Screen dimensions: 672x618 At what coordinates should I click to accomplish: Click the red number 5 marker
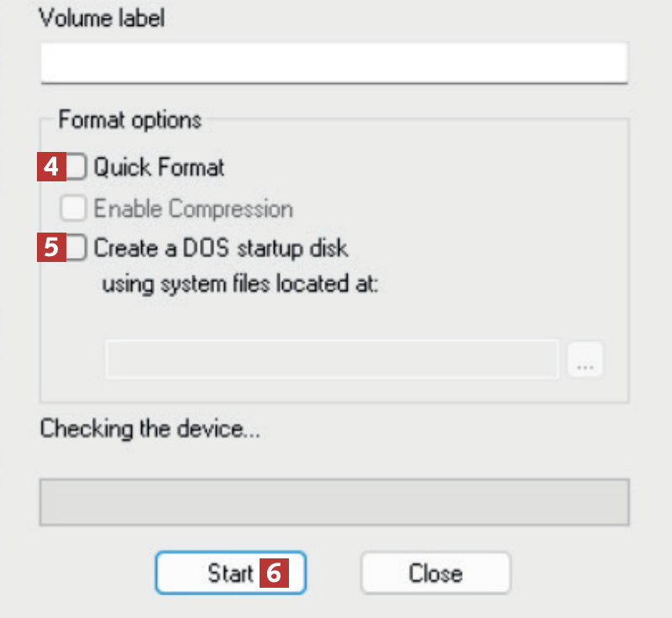tap(51, 248)
